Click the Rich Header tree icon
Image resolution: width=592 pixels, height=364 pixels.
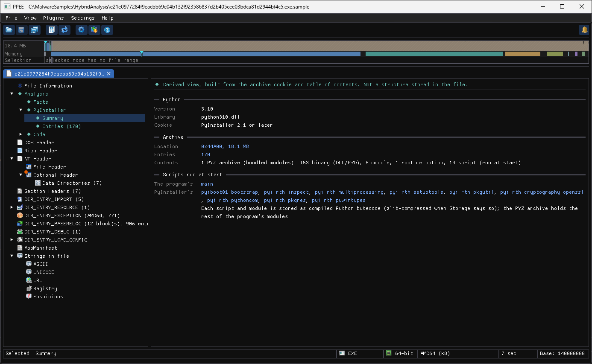pyautogui.click(x=20, y=151)
